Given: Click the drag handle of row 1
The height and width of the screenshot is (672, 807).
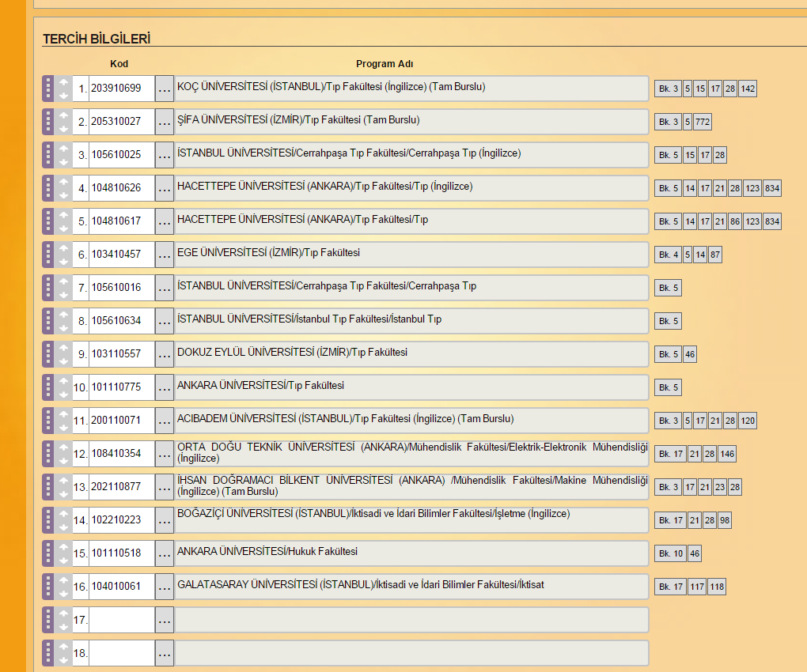Looking at the screenshot, I should click(x=47, y=89).
